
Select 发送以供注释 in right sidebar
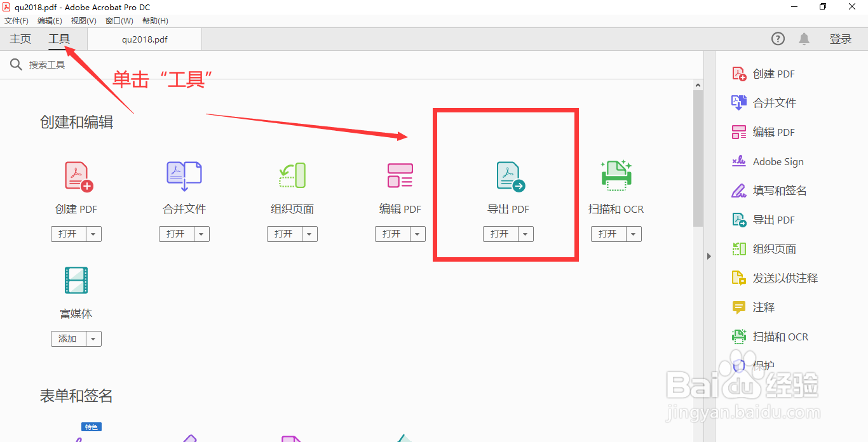[775, 278]
